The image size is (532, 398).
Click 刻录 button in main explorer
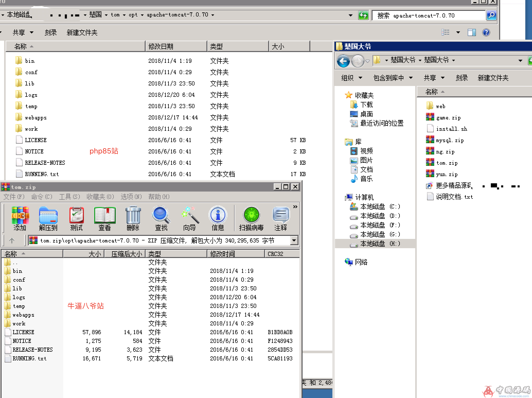[x=51, y=32]
